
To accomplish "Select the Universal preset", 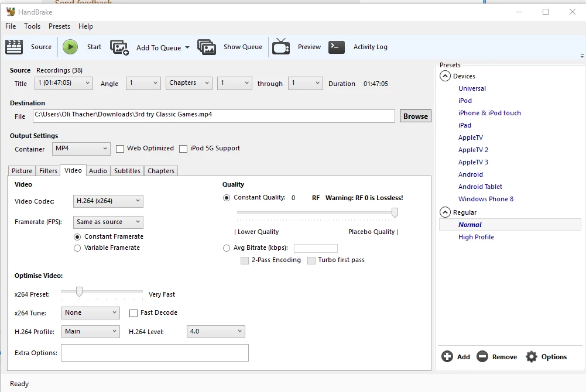I will point(472,88).
